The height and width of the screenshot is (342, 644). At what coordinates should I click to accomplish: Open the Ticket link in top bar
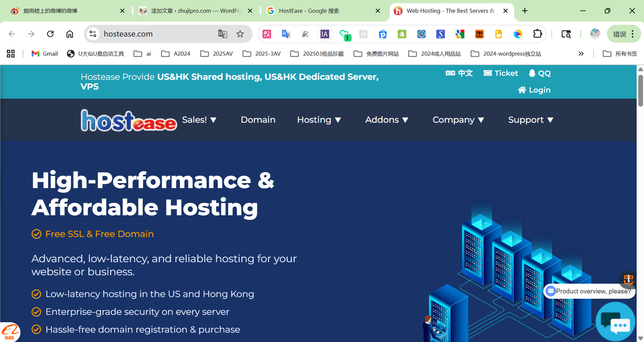click(x=501, y=73)
